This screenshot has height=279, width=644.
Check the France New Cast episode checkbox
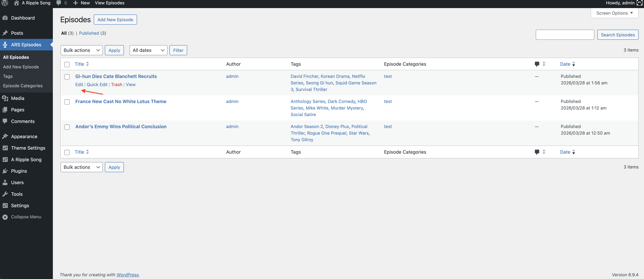(x=67, y=102)
